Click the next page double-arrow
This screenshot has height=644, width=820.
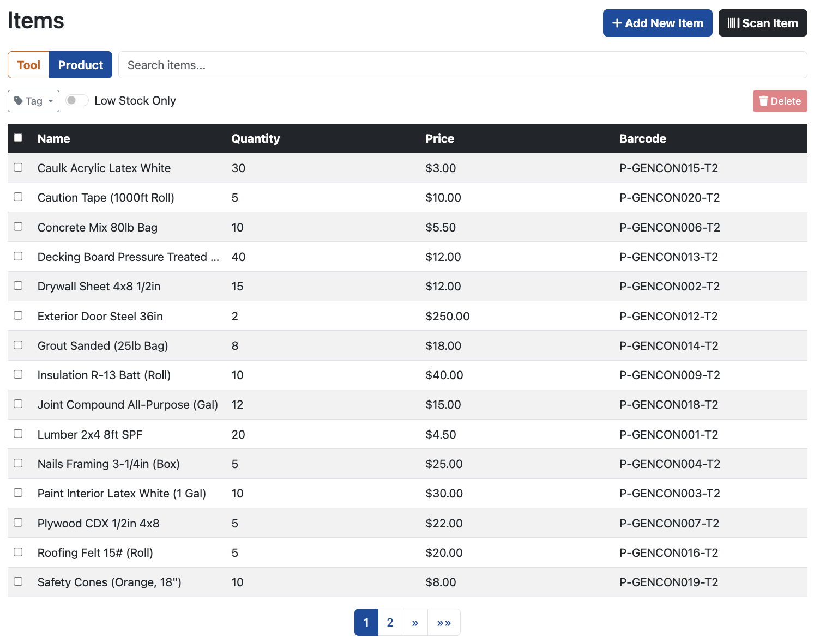pos(414,622)
